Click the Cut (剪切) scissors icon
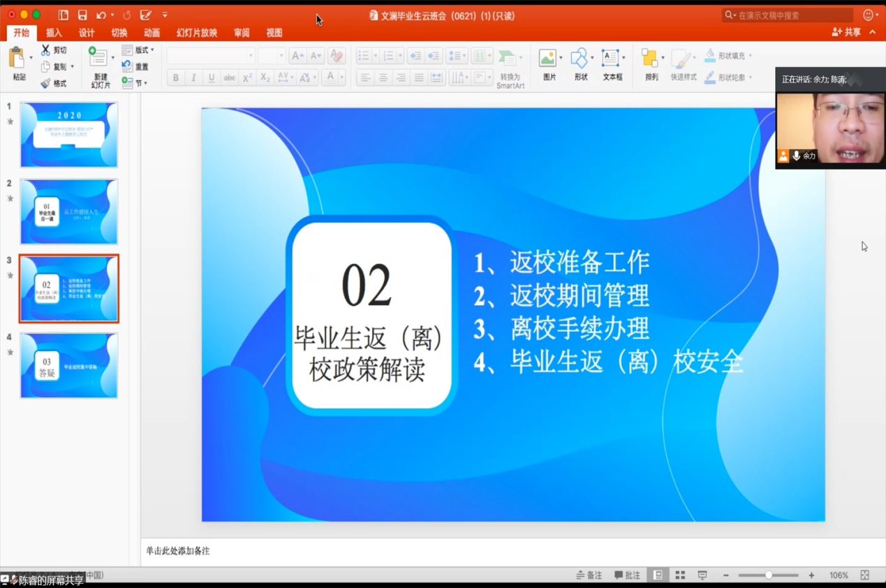This screenshot has width=886, height=588. (46, 50)
